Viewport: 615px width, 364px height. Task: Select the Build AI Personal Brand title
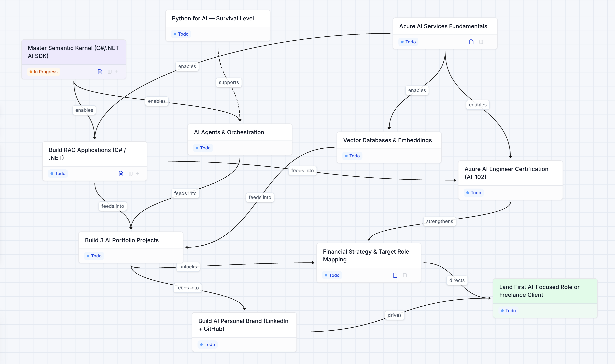click(x=243, y=325)
